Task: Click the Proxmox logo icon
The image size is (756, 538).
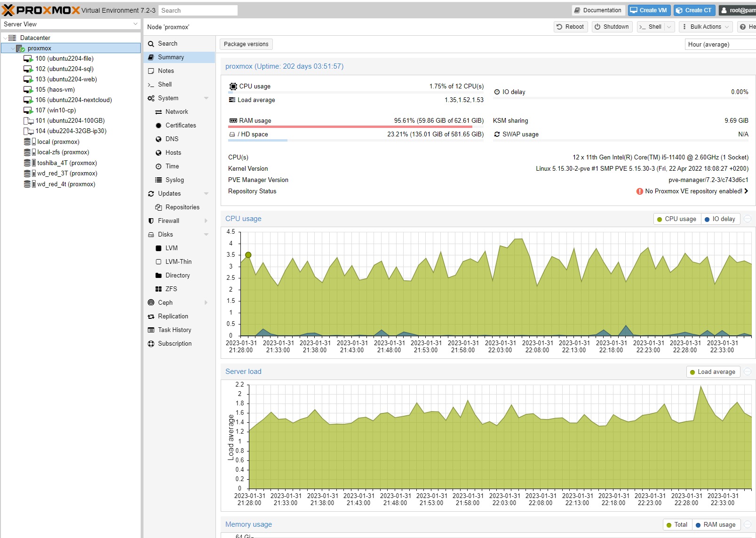Action: pyautogui.click(x=8, y=10)
